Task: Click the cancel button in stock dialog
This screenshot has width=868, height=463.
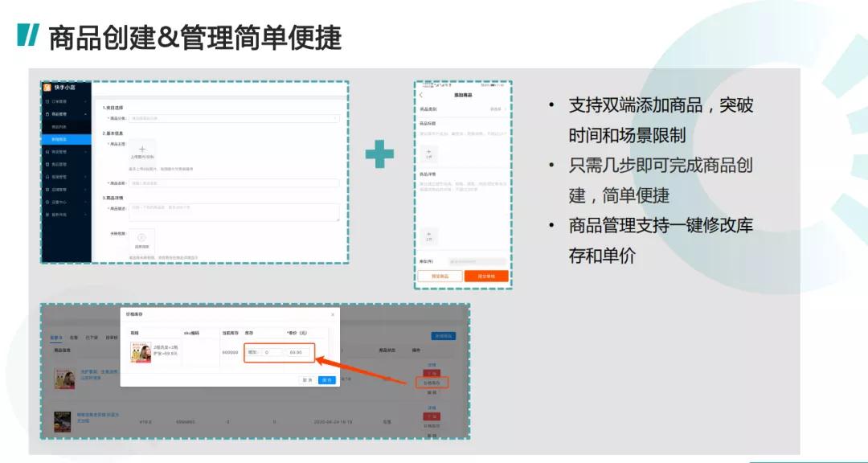Action: pos(306,379)
